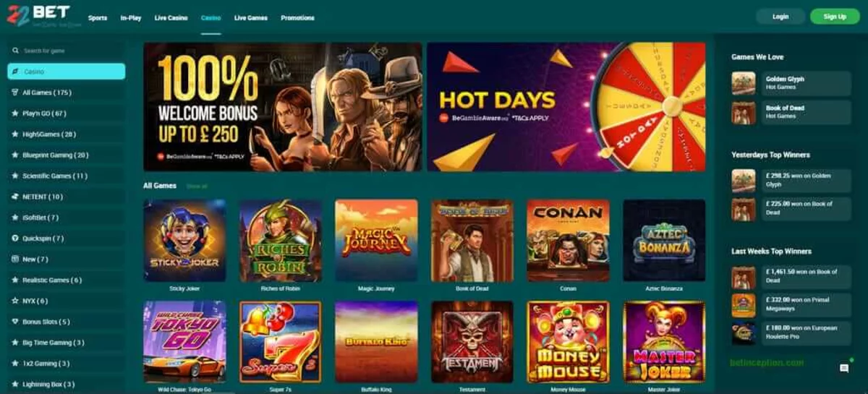
Task: Click the Login button
Action: [x=780, y=17]
